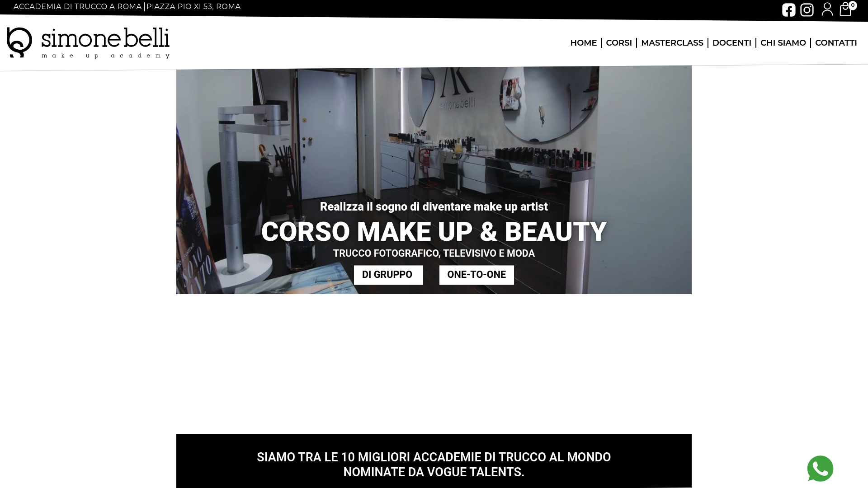Open the Facebook page icon
Screen dimensions: 868x488
click(x=788, y=10)
